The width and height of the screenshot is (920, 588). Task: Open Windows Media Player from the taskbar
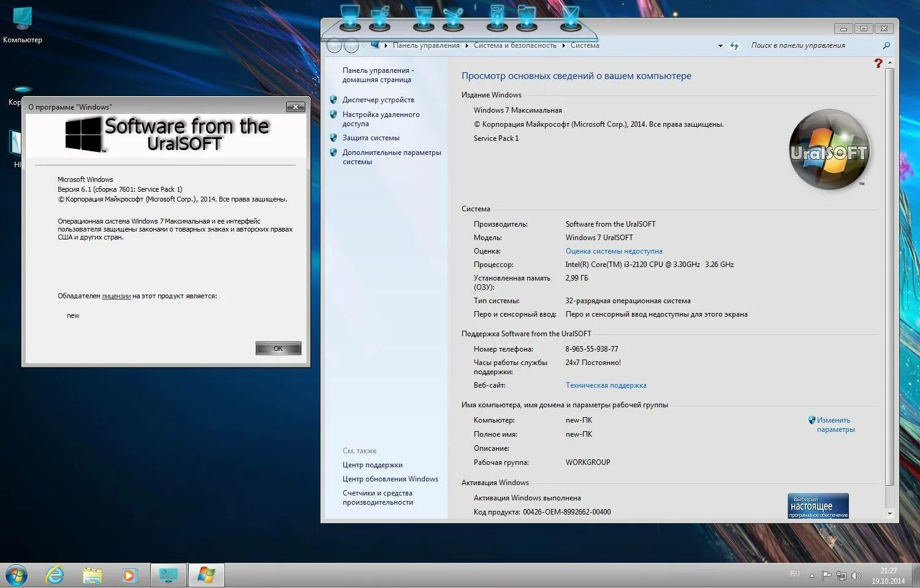[x=129, y=575]
